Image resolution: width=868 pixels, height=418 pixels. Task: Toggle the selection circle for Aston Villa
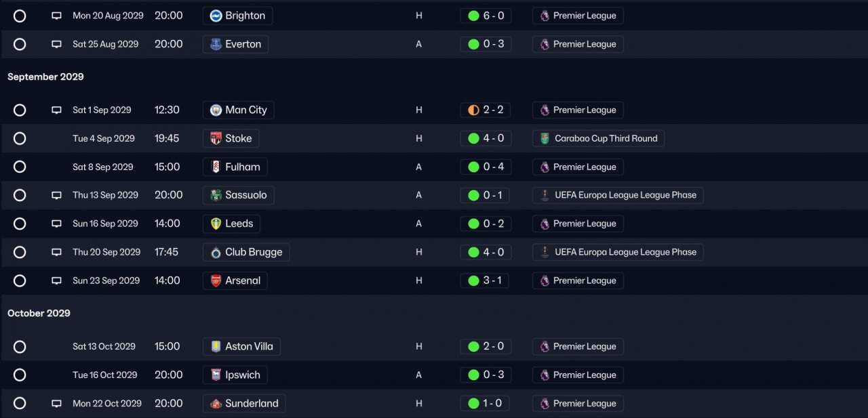click(20, 346)
